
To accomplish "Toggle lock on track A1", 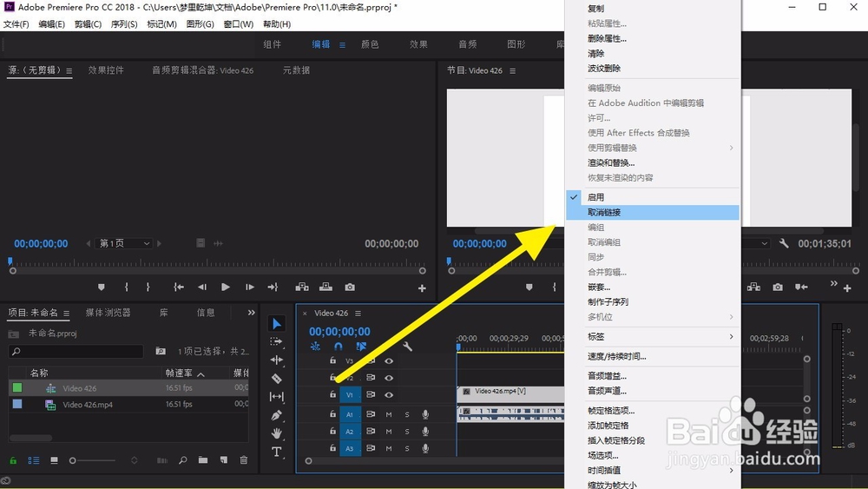I will [332, 413].
